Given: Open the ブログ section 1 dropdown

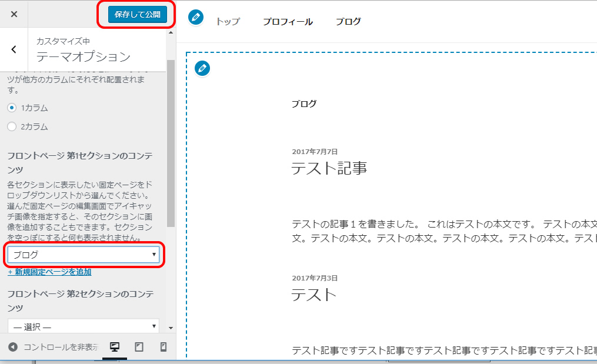Looking at the screenshot, I should click(x=84, y=255).
